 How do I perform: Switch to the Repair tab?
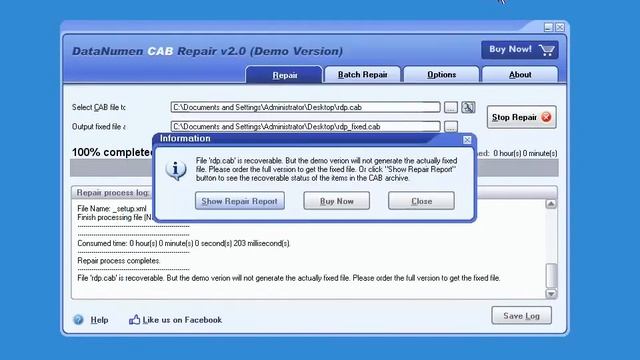pyautogui.click(x=284, y=75)
